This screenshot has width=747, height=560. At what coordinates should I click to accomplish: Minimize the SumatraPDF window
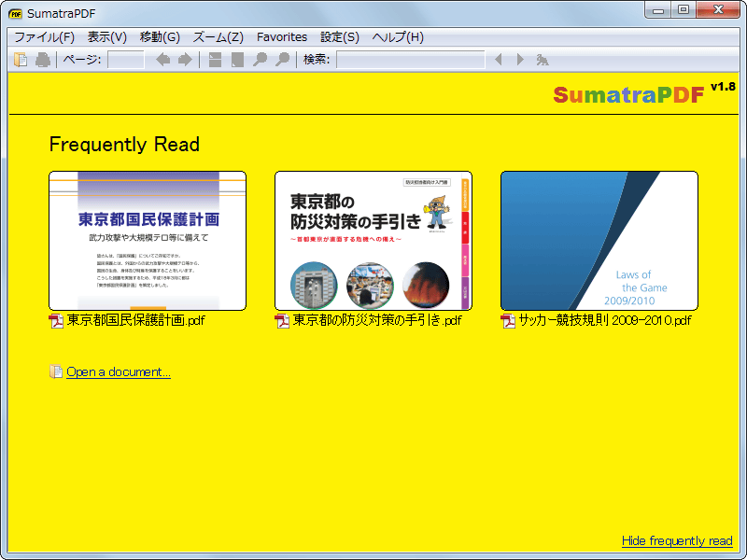click(x=659, y=10)
